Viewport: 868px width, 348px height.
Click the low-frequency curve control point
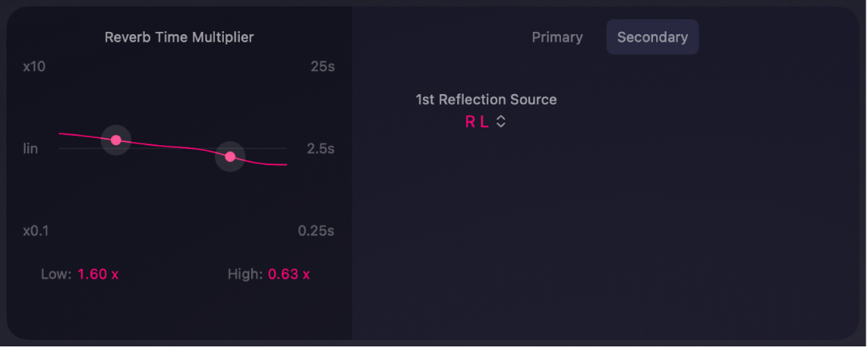click(x=116, y=140)
